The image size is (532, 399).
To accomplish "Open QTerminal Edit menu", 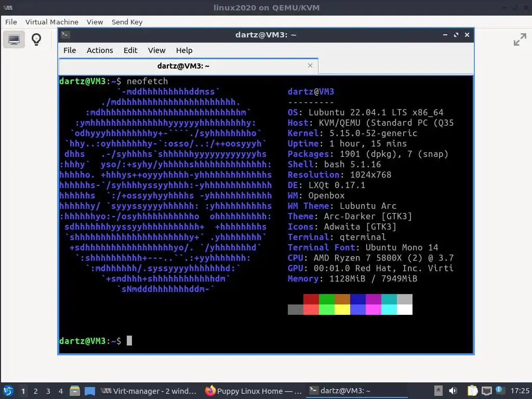I will pyautogui.click(x=130, y=50).
